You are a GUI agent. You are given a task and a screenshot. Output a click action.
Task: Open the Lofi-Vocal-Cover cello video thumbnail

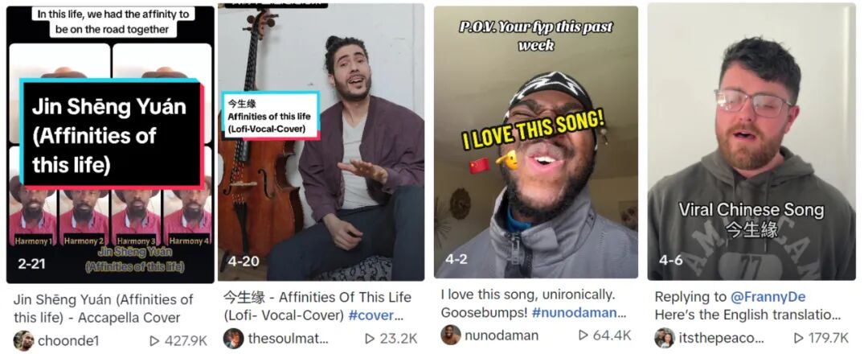[321, 142]
